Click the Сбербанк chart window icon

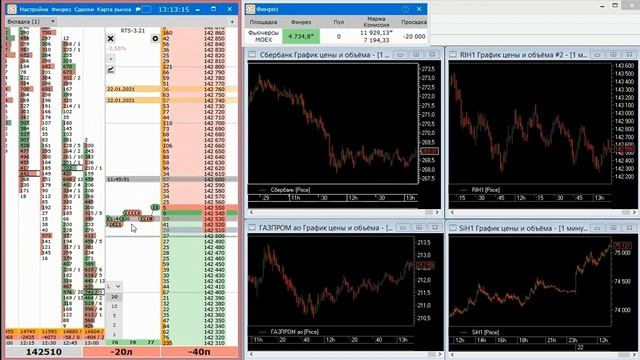pos(252,55)
